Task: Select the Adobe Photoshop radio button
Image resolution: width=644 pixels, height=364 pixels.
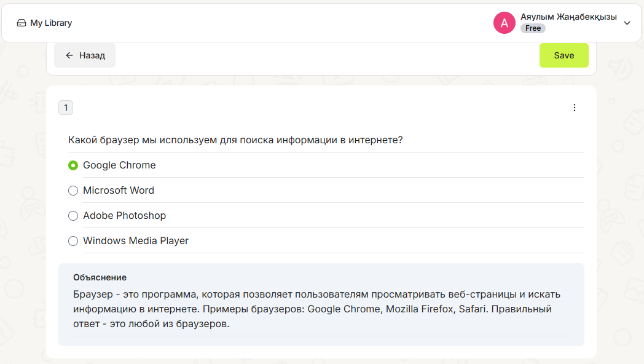Action: 73,216
